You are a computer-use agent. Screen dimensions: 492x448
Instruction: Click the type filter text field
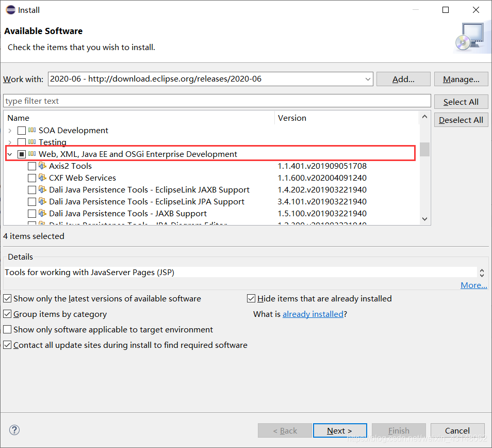[x=217, y=101]
